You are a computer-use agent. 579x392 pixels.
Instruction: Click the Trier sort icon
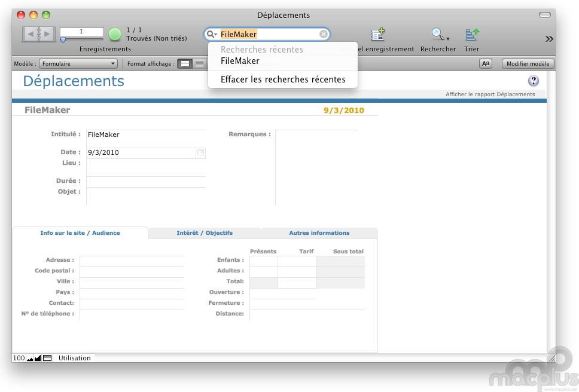click(472, 34)
